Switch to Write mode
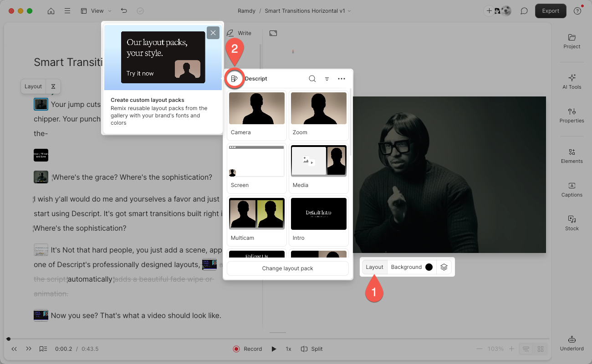This screenshot has width=592, height=364. [239, 33]
